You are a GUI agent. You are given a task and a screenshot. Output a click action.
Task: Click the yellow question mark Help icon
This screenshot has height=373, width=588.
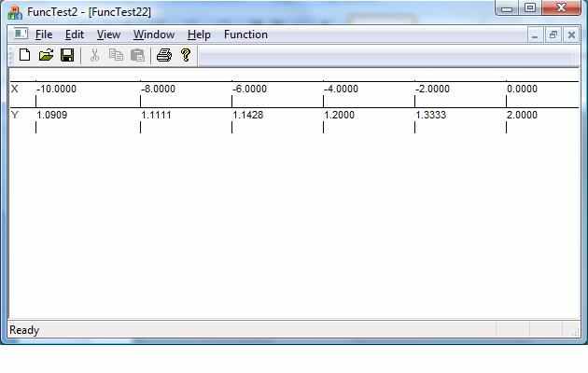186,55
